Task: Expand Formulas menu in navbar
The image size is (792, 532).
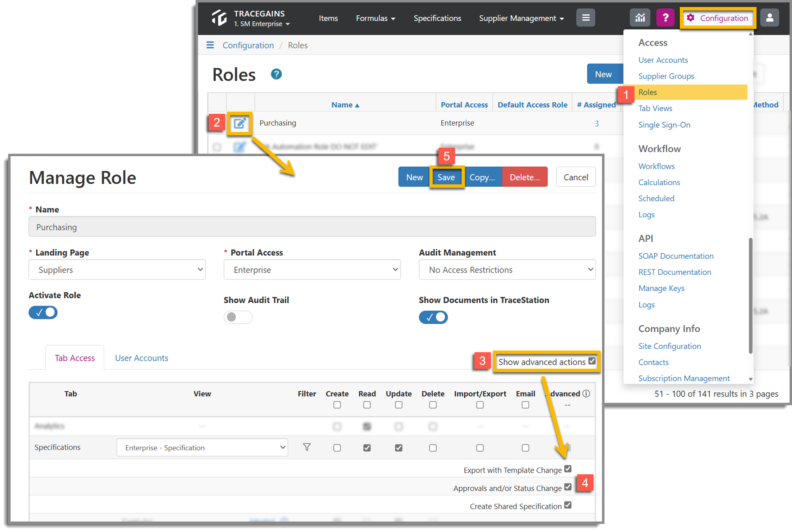Action: [375, 18]
